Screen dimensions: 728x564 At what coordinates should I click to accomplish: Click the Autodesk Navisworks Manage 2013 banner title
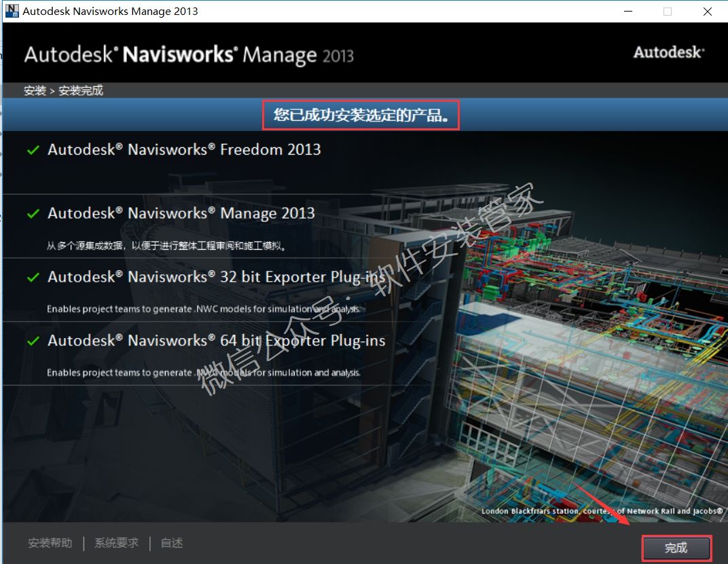(x=189, y=54)
